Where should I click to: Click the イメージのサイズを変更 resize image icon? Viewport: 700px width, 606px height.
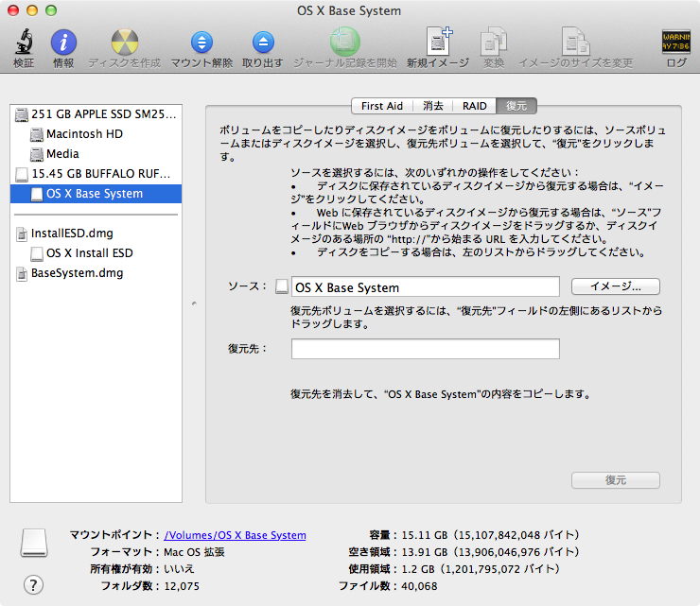point(575,42)
